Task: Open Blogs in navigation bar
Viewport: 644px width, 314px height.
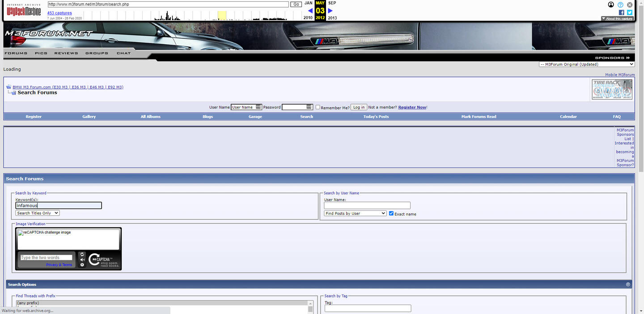Action: click(x=208, y=117)
